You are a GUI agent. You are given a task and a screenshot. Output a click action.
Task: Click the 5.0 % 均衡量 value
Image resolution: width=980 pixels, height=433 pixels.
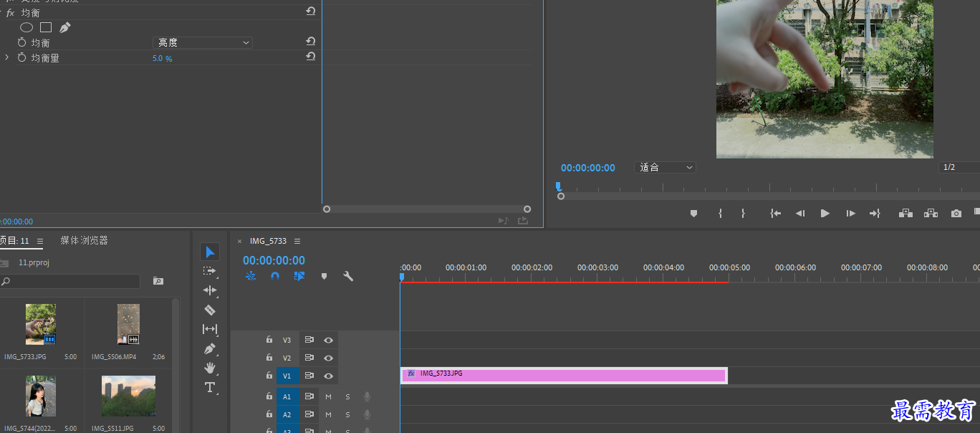pos(162,58)
